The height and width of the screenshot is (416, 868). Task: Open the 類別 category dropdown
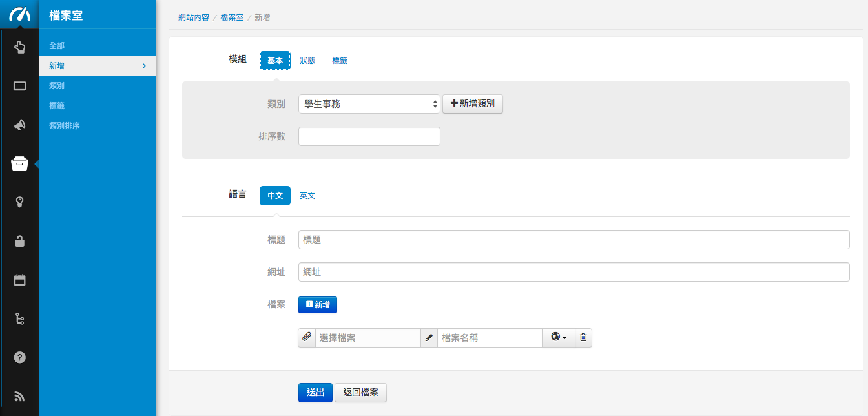369,104
